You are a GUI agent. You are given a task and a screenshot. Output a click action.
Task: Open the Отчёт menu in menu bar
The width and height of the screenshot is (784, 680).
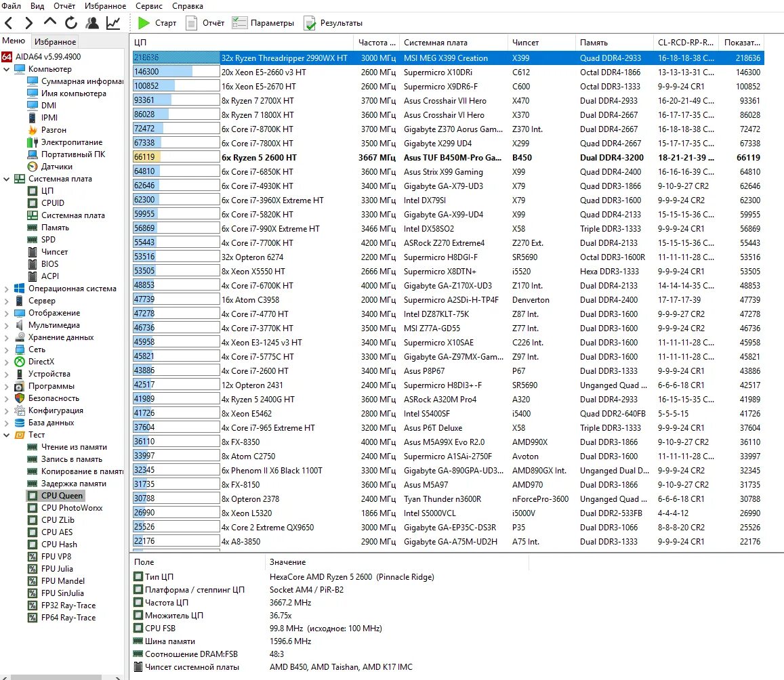click(x=64, y=6)
